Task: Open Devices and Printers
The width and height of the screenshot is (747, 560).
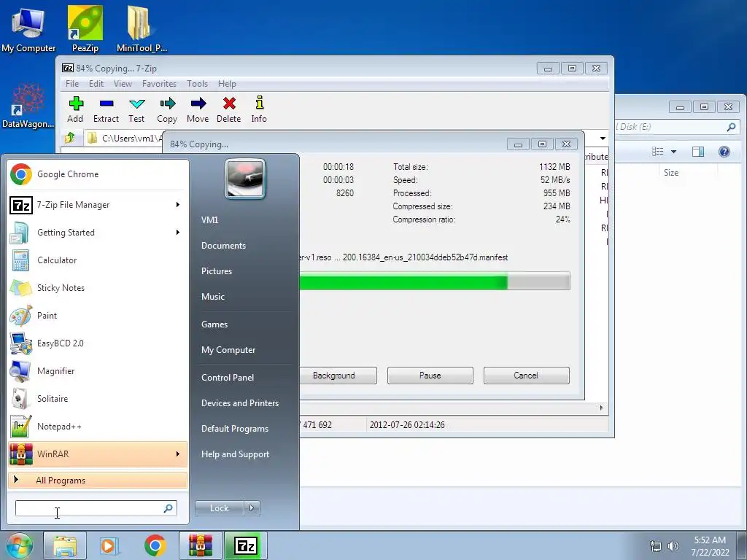Action: (x=239, y=402)
